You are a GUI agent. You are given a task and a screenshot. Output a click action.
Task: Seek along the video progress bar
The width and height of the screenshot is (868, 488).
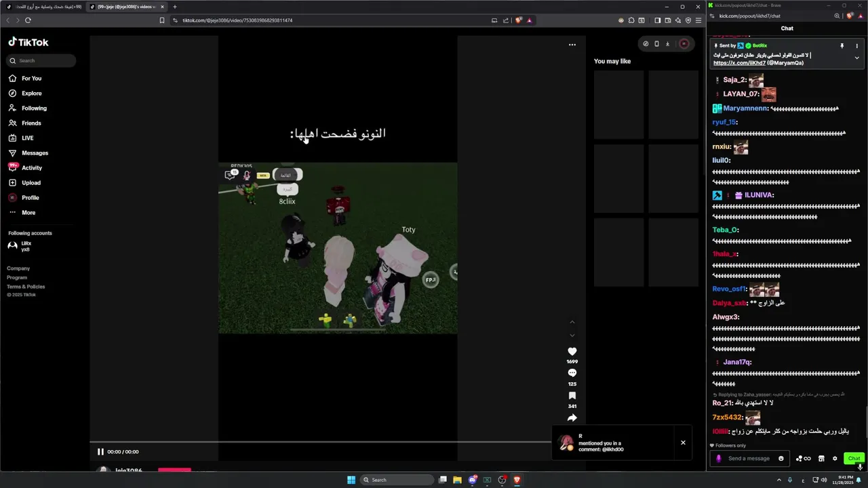(320, 442)
